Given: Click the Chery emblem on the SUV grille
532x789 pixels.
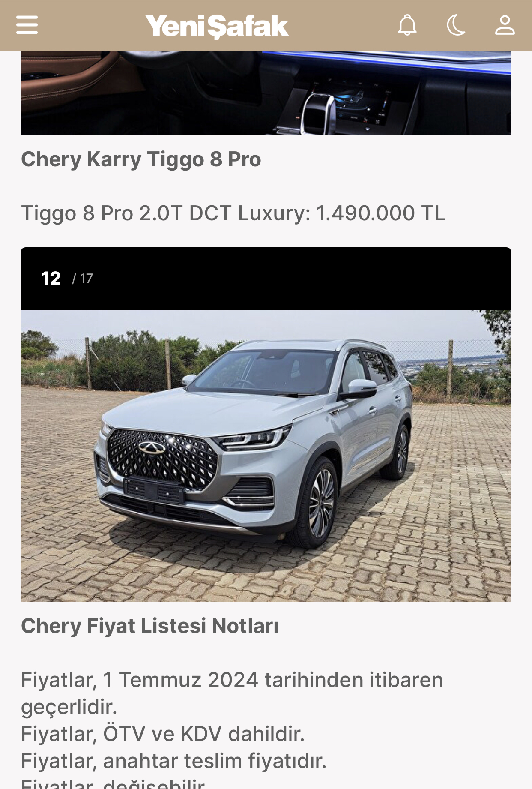Looking at the screenshot, I should pyautogui.click(x=152, y=447).
